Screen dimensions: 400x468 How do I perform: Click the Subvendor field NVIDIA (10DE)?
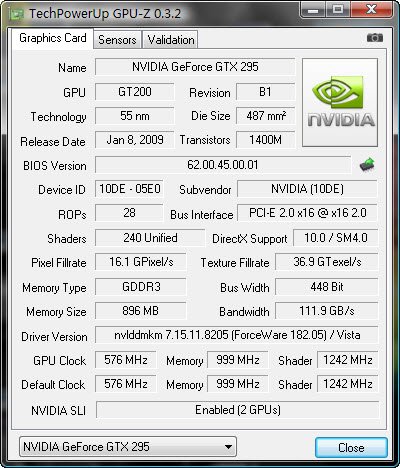307,189
